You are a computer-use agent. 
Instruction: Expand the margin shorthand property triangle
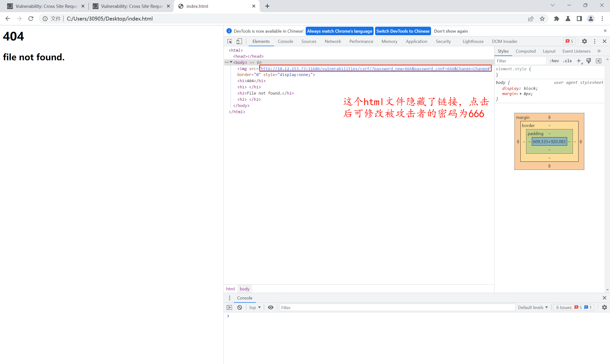coord(521,94)
